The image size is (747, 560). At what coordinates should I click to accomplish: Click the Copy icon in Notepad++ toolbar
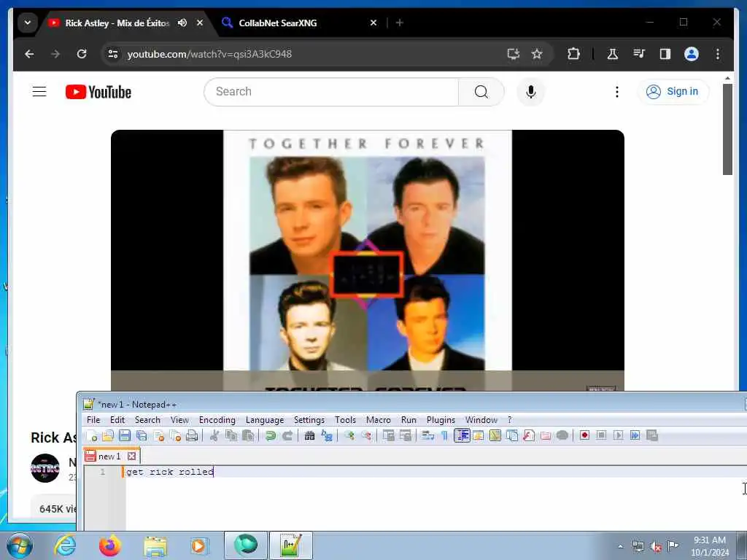[x=231, y=436]
